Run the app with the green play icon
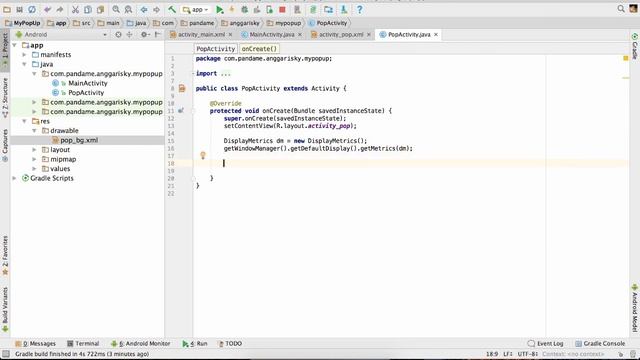 [220, 9]
